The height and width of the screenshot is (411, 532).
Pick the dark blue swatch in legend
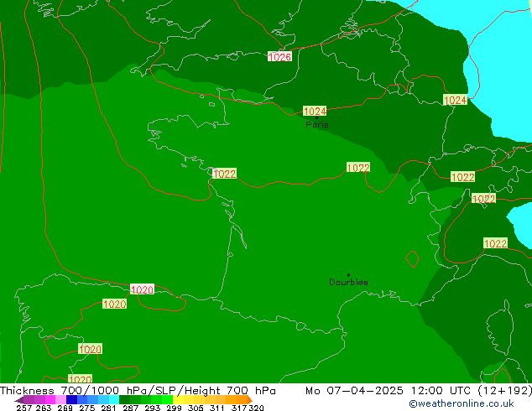pyautogui.click(x=71, y=399)
